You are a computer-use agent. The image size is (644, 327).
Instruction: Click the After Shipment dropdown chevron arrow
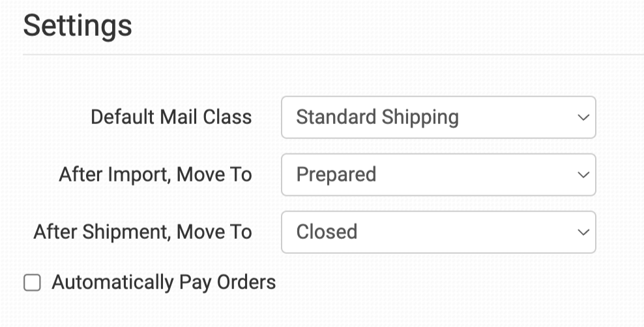[583, 232]
